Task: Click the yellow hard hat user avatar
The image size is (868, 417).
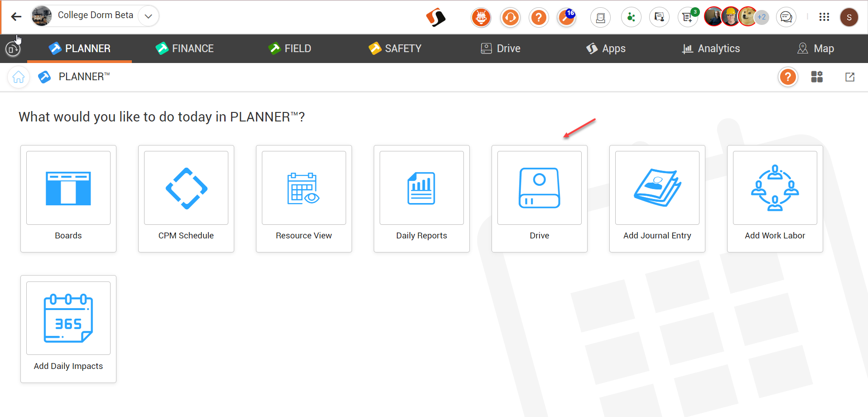Action: [731, 17]
